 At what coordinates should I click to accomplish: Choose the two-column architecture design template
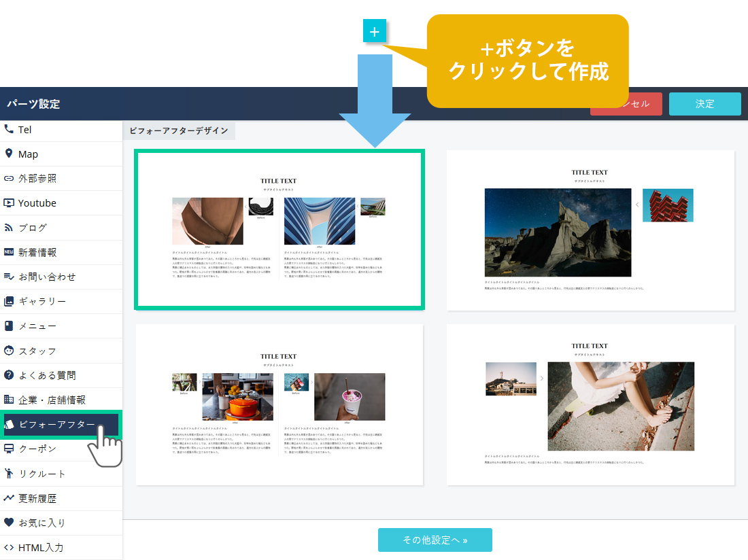pos(279,230)
